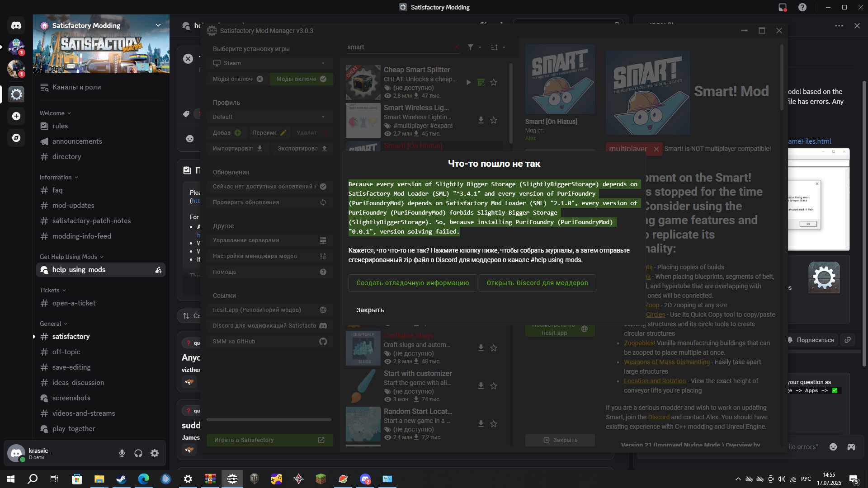Open the Discover servers compass icon
This screenshot has width=868, height=488.
16,138
